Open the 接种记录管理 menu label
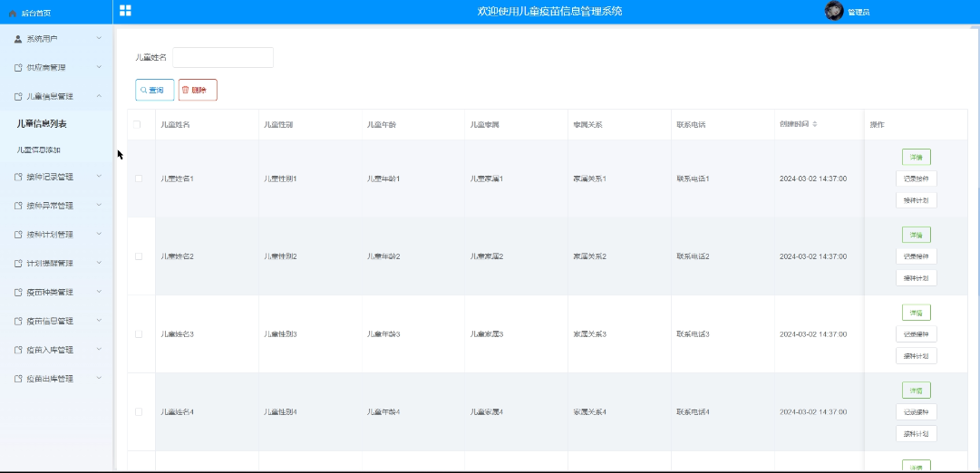 click(50, 177)
